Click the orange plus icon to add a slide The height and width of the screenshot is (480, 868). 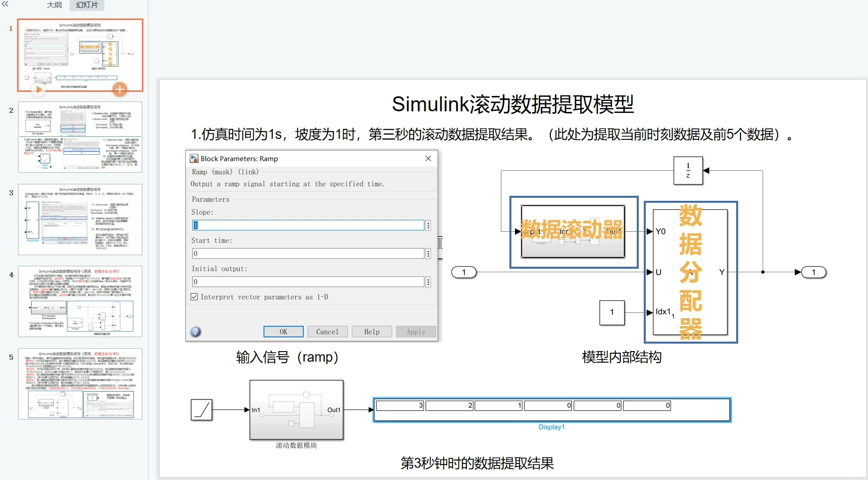[119, 89]
